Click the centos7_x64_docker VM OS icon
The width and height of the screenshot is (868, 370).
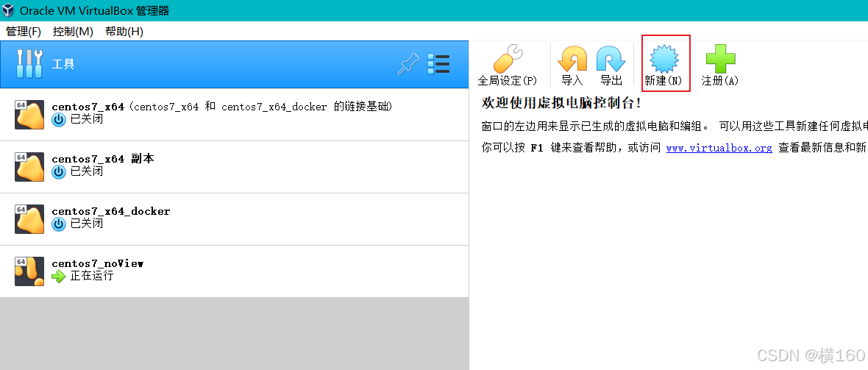pyautogui.click(x=29, y=219)
